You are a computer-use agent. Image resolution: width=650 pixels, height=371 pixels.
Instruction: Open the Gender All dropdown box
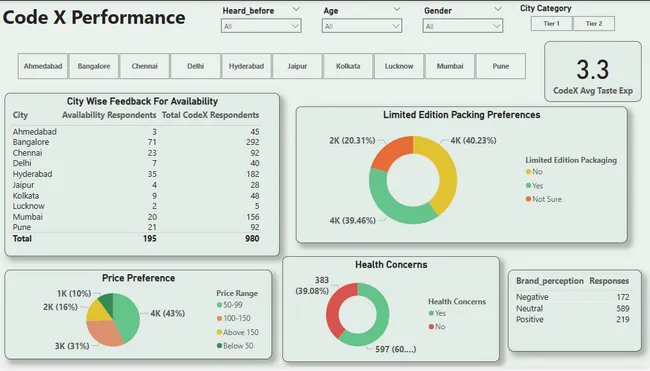click(463, 26)
